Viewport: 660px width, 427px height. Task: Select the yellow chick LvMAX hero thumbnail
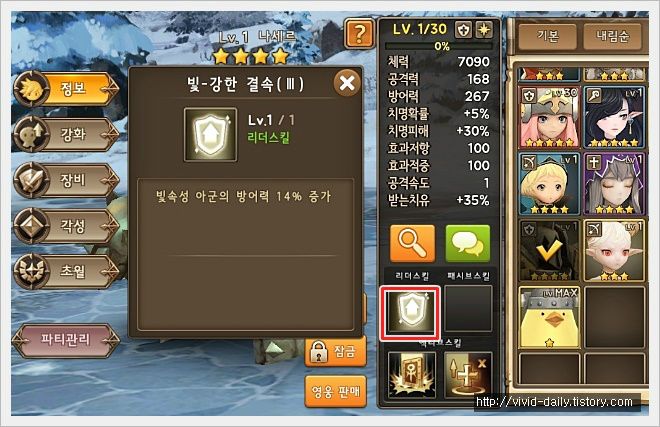click(x=549, y=317)
